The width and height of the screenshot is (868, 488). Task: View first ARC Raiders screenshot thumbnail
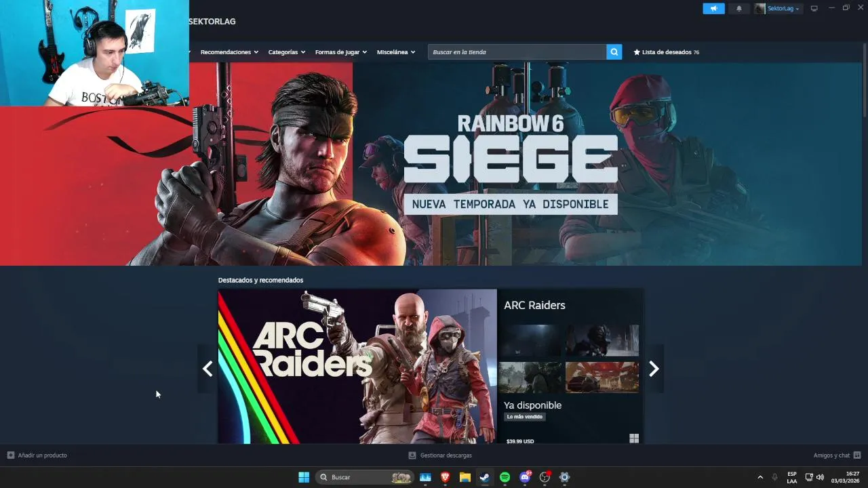pos(530,340)
